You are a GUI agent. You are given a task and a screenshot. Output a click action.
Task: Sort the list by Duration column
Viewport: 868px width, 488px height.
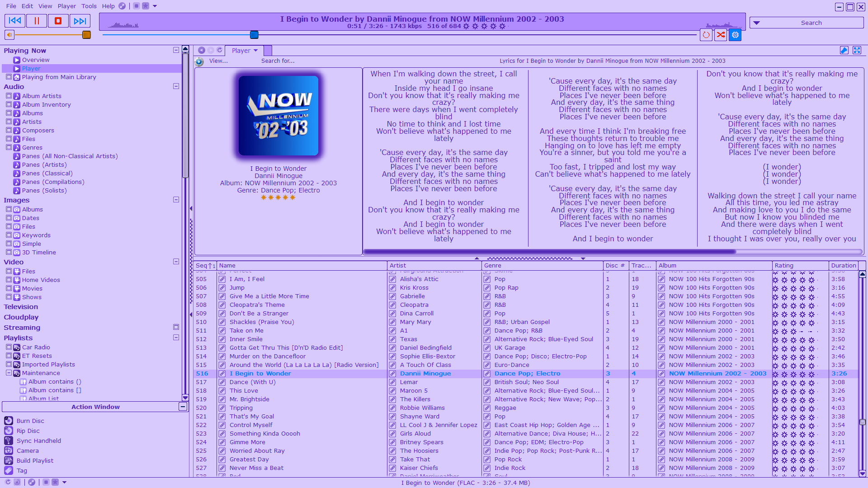click(x=843, y=266)
